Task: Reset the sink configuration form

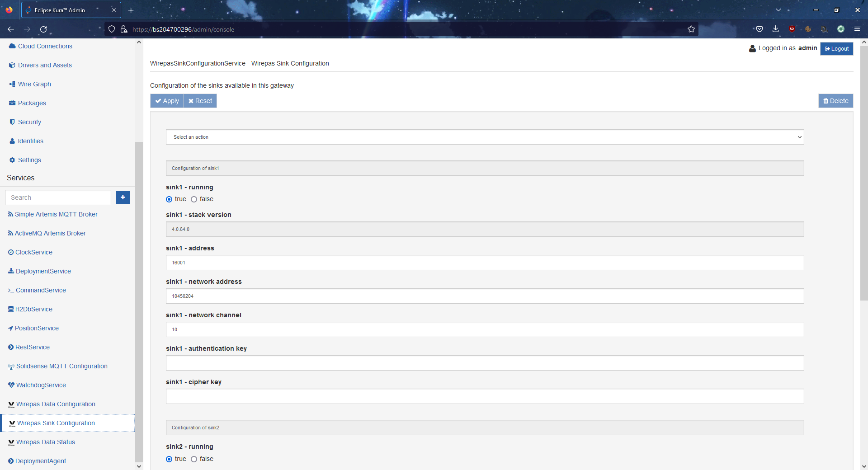Action: point(200,101)
